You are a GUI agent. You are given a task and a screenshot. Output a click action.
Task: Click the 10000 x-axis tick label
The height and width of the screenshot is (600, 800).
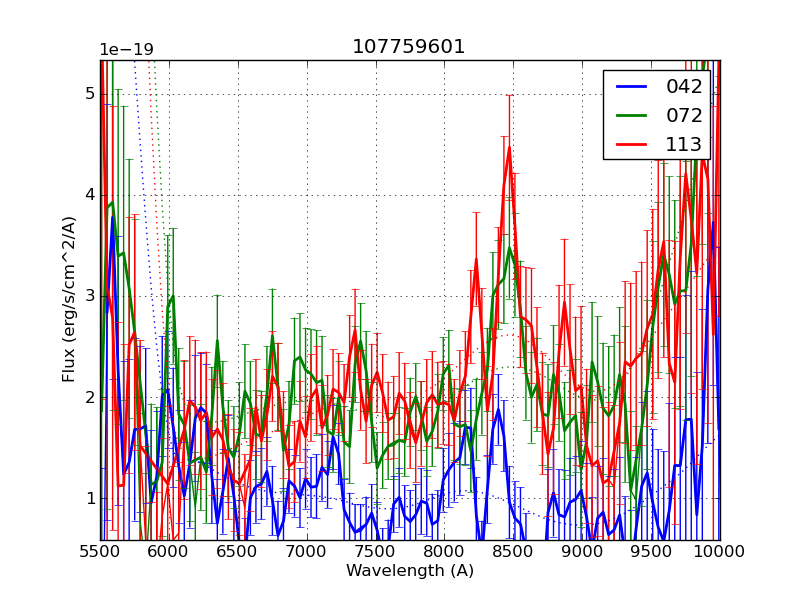point(720,551)
